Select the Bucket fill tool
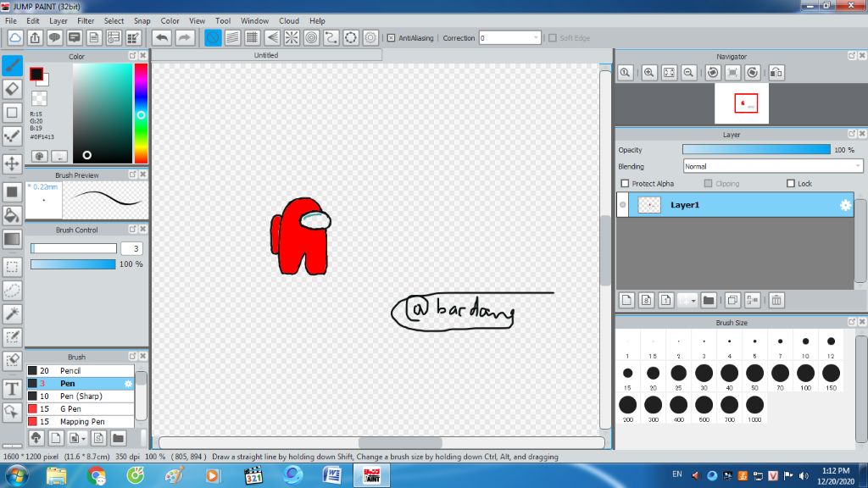 12,215
